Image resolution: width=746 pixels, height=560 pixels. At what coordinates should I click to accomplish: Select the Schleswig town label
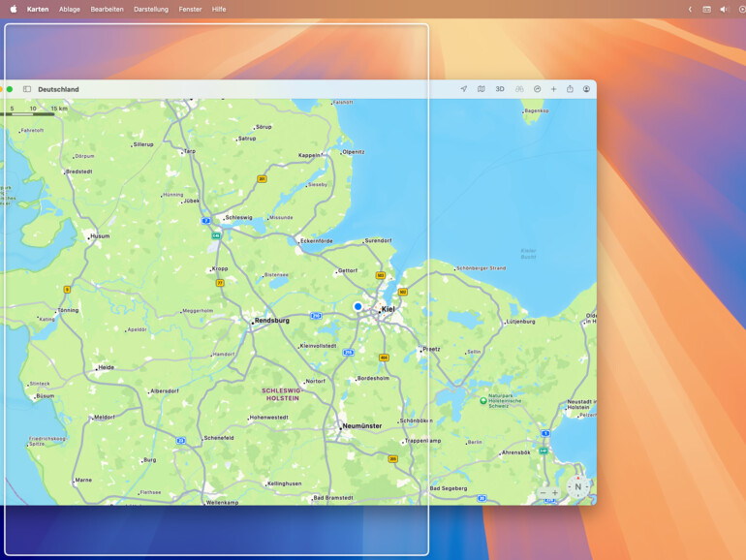click(239, 217)
